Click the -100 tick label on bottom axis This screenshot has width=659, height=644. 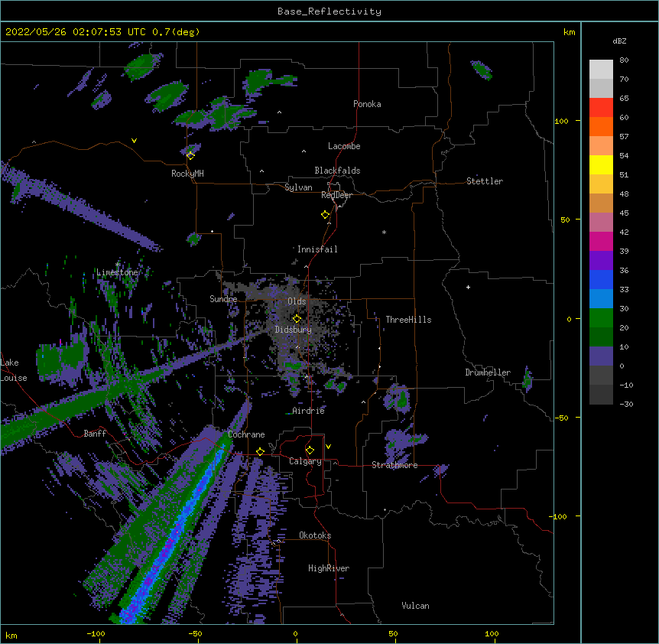96,633
